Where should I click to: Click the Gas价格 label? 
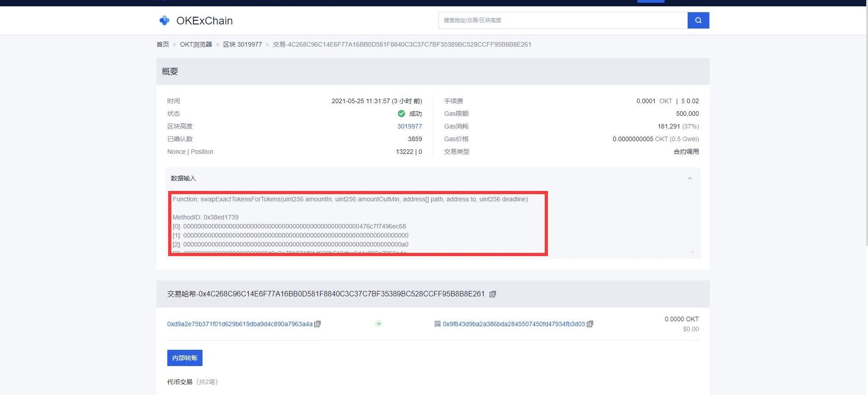pyautogui.click(x=456, y=139)
